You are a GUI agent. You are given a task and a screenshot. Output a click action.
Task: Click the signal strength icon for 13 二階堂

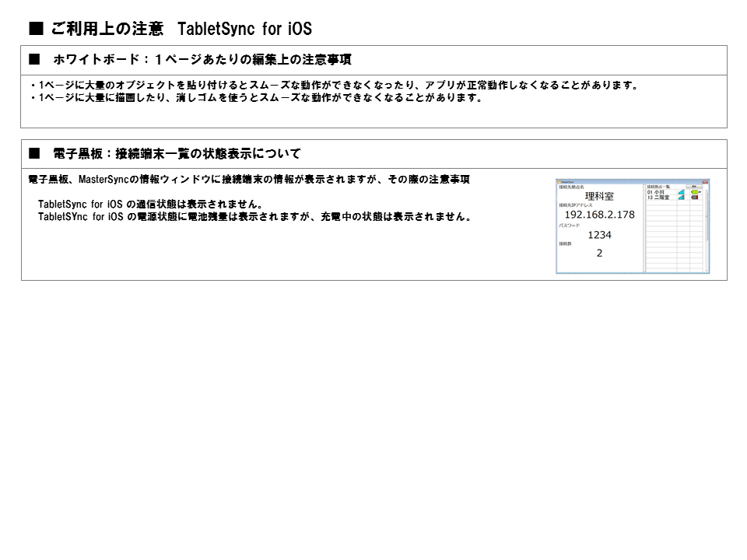[682, 198]
